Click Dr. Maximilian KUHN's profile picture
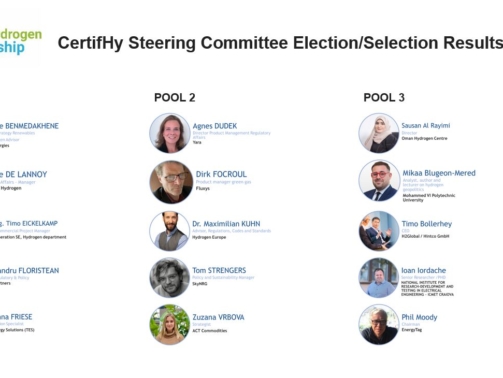The image size is (503, 378). click(x=170, y=231)
